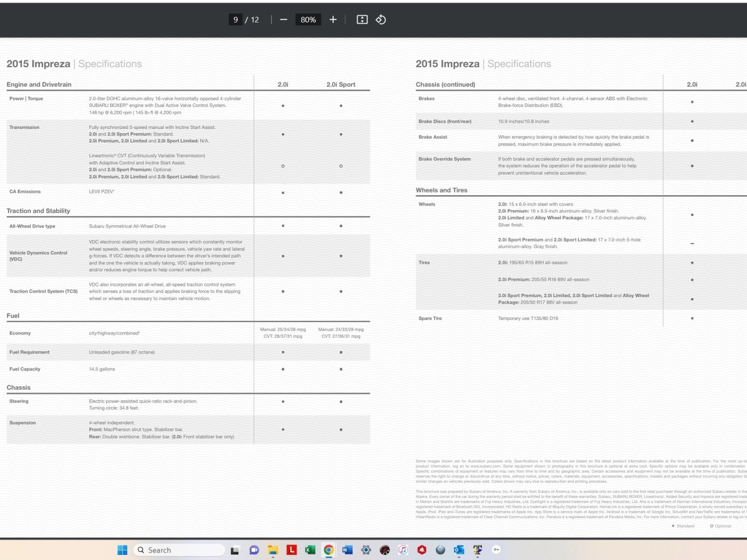Click the fit to page icon
Screen dimensions: 747x560
click(362, 20)
